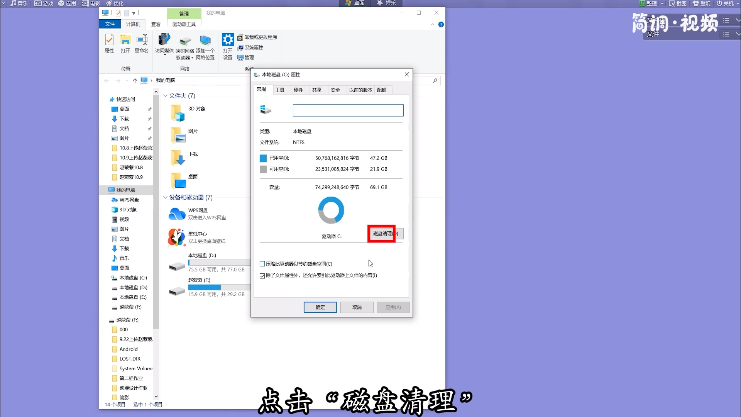Click OK in the properties dialog
The image size is (741, 417).
click(x=320, y=307)
